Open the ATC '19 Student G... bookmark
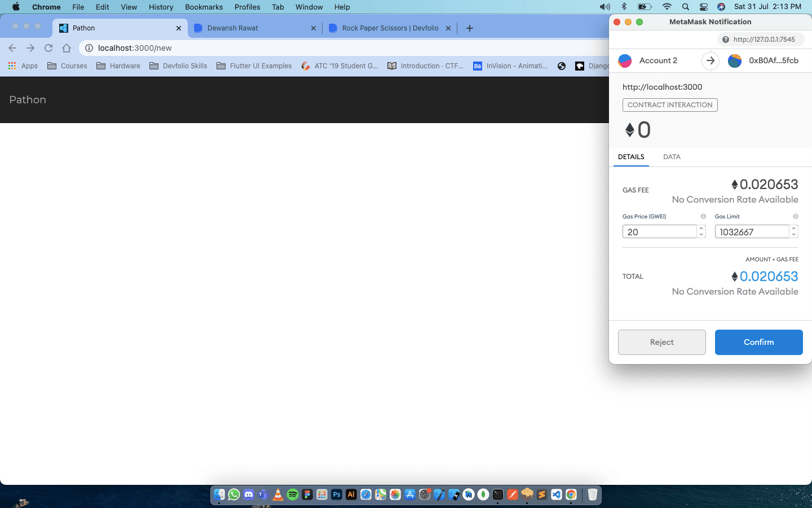Viewport: 812px width, 508px height. [340, 66]
